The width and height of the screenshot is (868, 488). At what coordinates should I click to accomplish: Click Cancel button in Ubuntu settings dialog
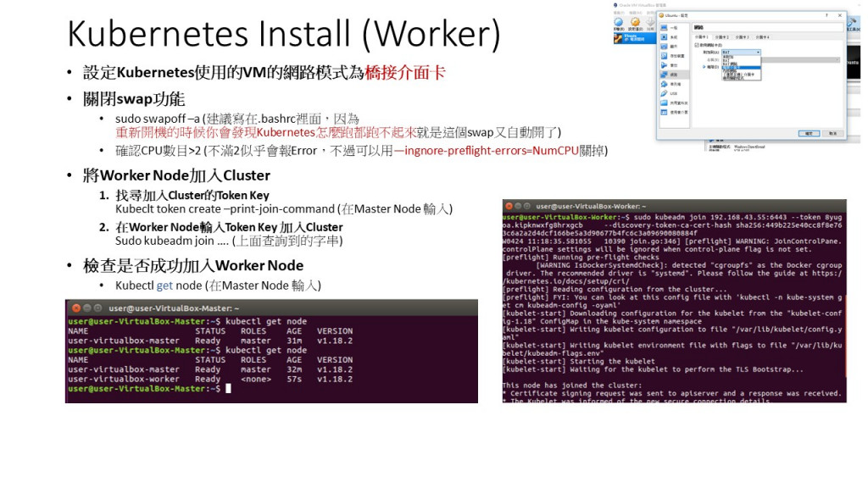(x=833, y=133)
